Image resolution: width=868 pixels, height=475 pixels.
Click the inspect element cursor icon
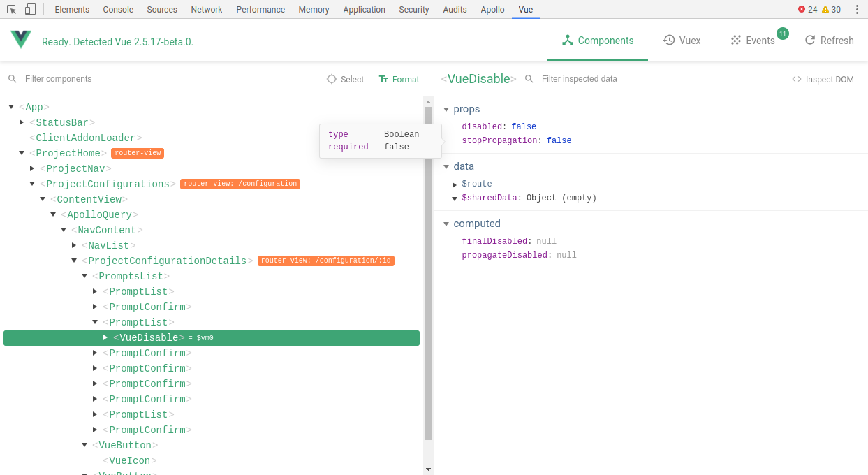[x=12, y=9]
